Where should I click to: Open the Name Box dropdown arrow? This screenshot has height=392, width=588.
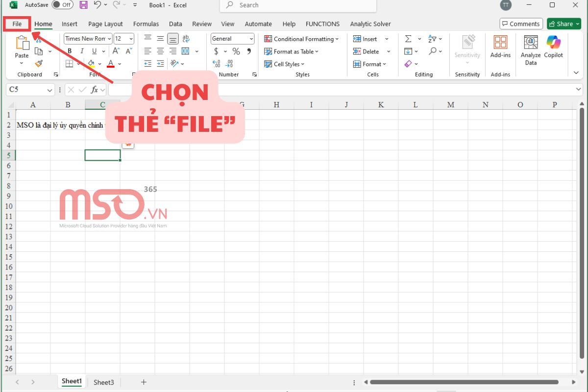click(50, 90)
